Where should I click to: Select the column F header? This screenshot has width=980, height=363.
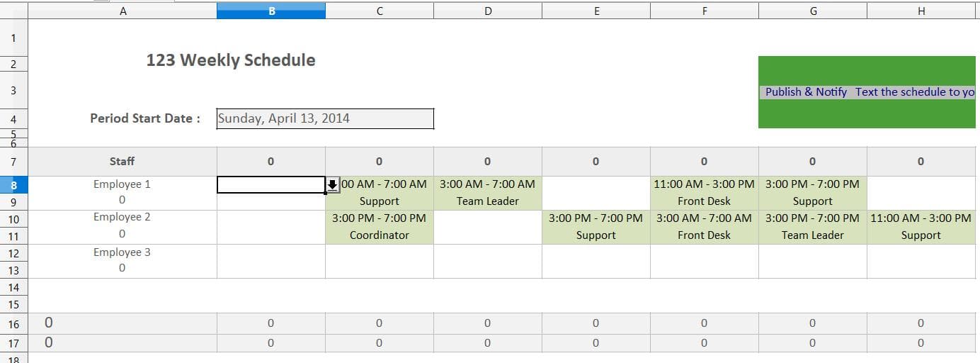(x=705, y=11)
